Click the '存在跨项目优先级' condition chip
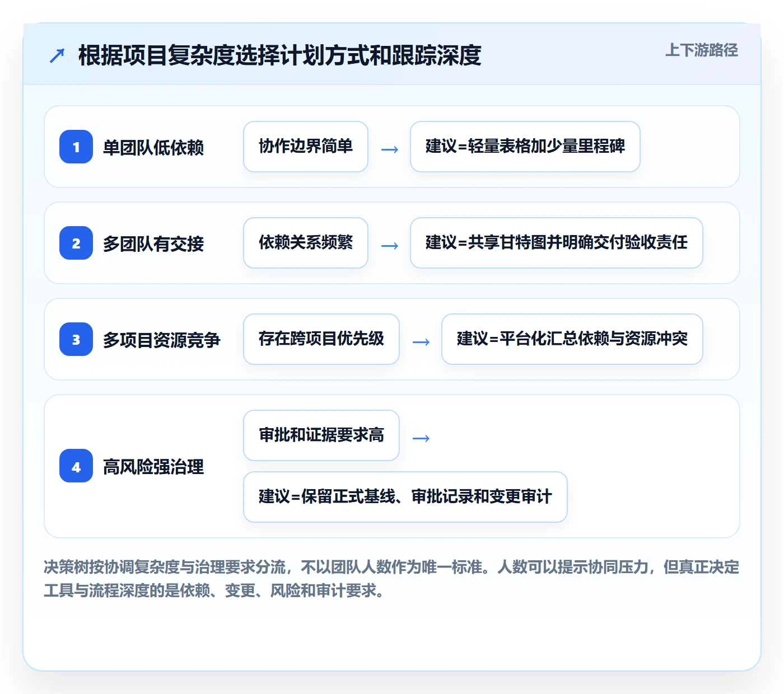The image size is (784, 694). [x=321, y=339]
